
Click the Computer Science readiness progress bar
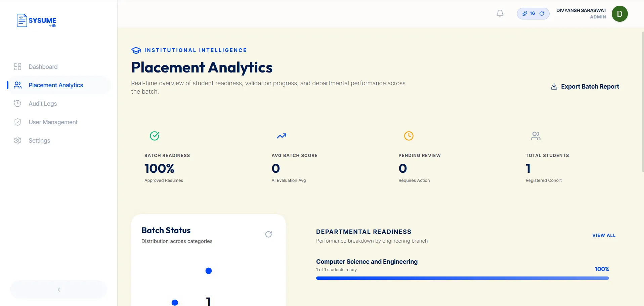click(x=462, y=278)
